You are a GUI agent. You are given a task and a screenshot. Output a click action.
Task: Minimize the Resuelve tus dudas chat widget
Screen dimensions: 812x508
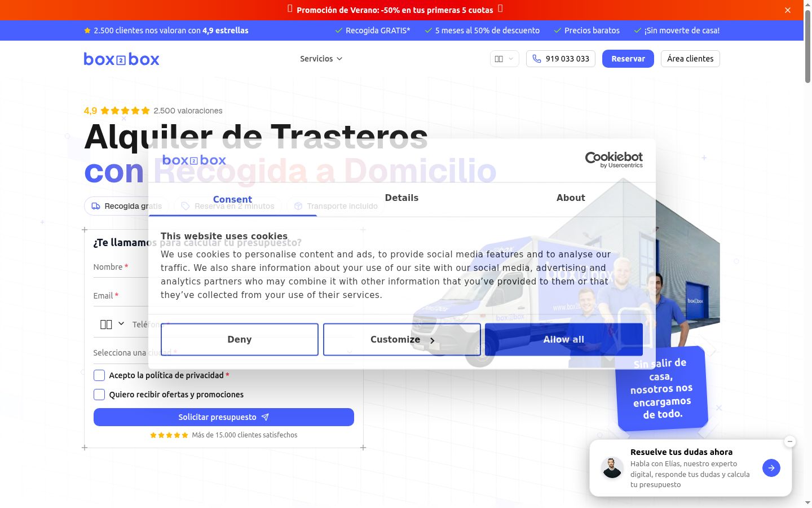point(790,441)
